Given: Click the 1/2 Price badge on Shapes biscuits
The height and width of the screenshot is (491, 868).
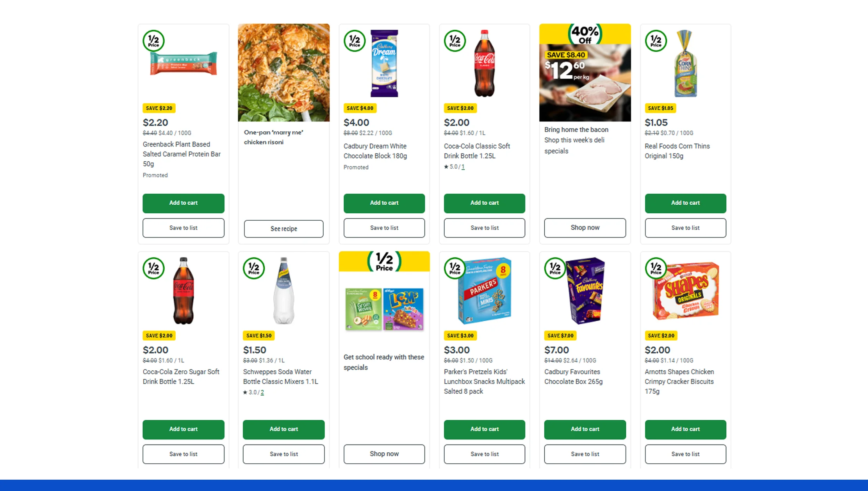Looking at the screenshot, I should click(x=656, y=268).
